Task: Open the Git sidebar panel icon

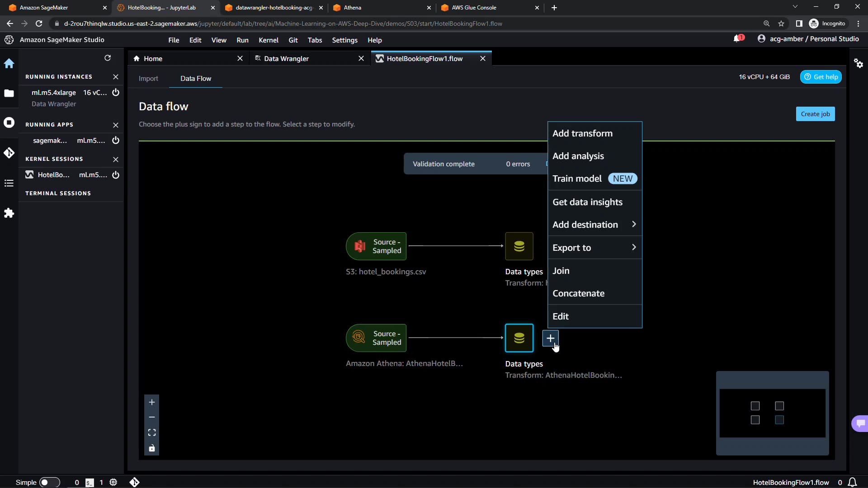Action: point(9,153)
